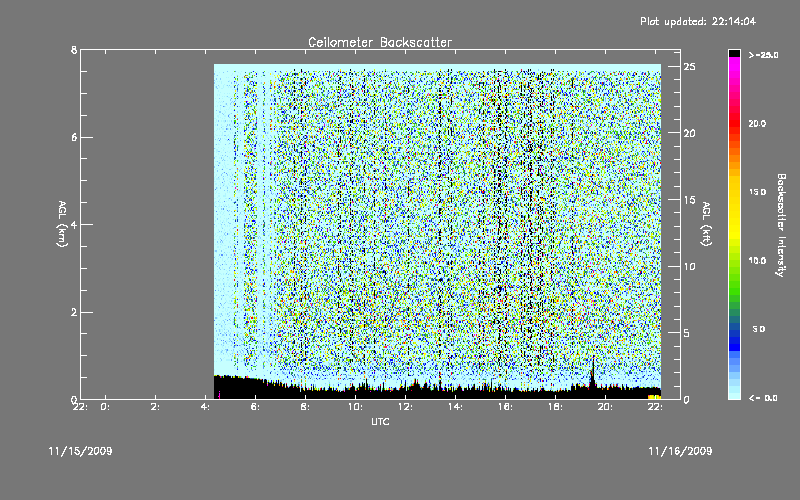Click the "15.0" colorbar scale value
Viewport: 800px width, 500px height.
coord(757,192)
